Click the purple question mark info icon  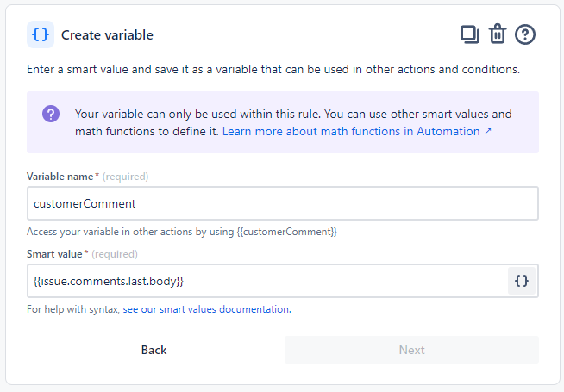point(51,115)
